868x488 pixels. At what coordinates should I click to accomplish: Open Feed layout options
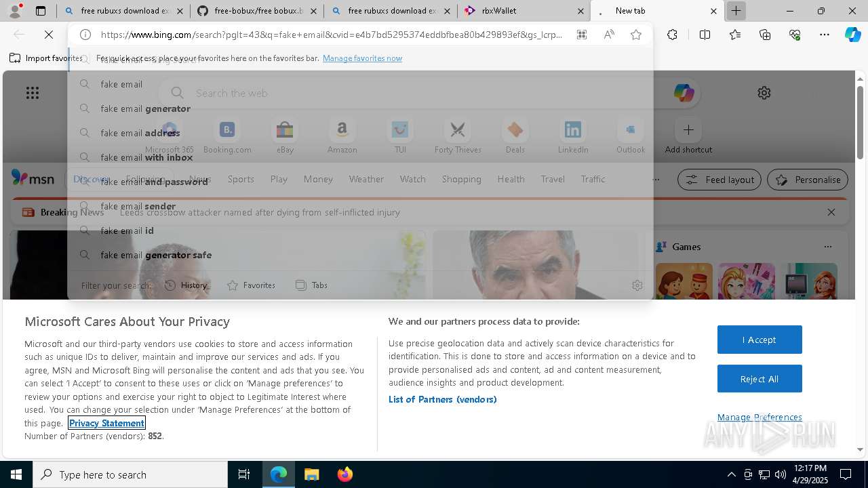tap(719, 180)
